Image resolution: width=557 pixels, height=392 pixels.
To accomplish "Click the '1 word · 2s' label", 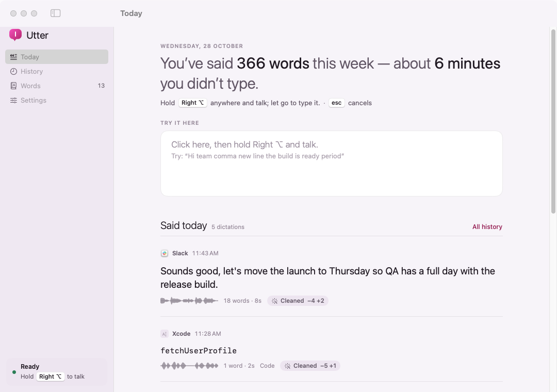I will [239, 366].
